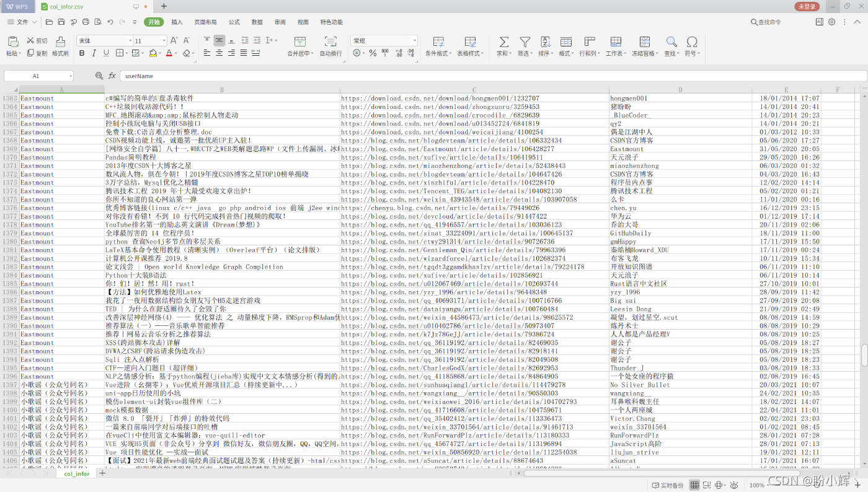Expand the Name Box dropdown for A1
The height and width of the screenshot is (492, 868).
[x=71, y=76]
